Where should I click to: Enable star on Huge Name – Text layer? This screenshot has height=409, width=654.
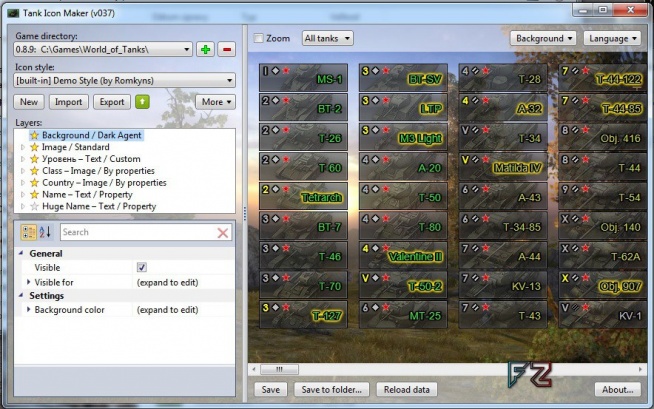pyautogui.click(x=34, y=206)
